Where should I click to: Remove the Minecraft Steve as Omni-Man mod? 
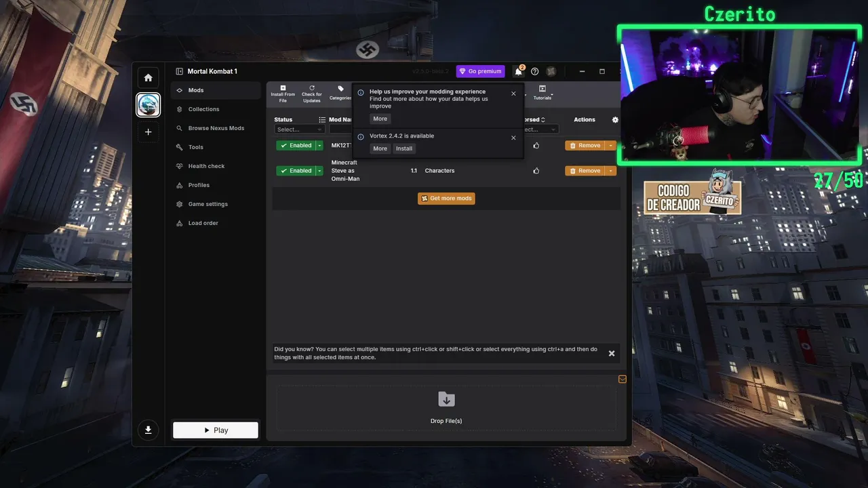585,171
